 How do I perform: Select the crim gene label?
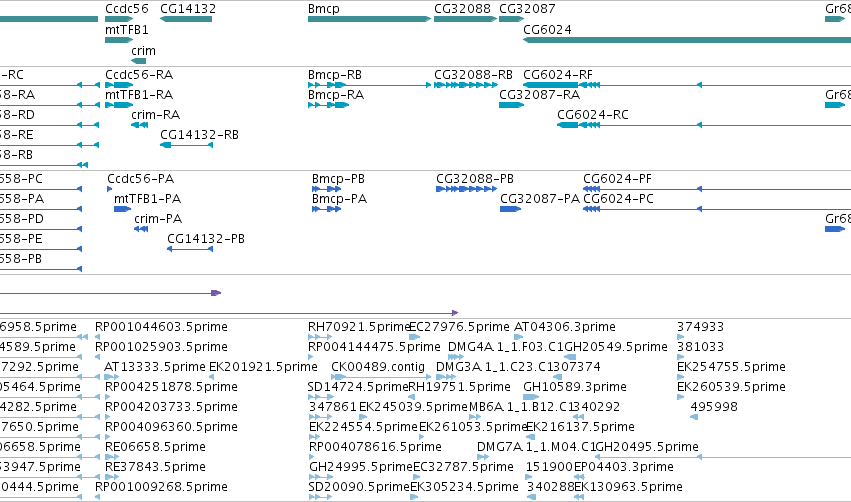point(143,51)
